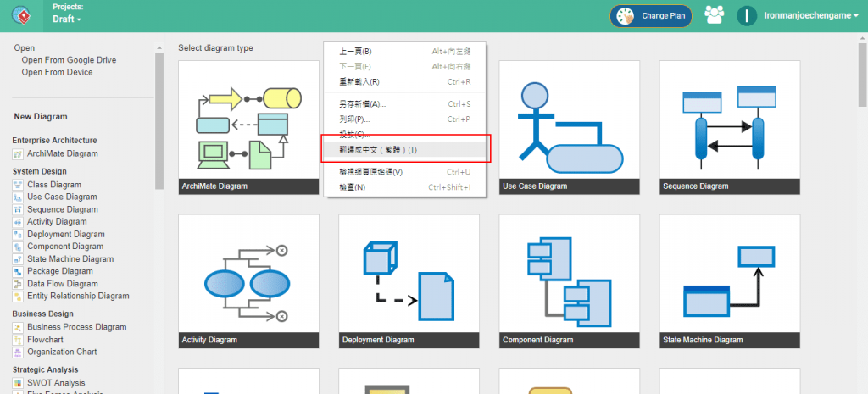Click the Deployment Diagram sidebar icon
Screen dimensions: 868x394
18,235
